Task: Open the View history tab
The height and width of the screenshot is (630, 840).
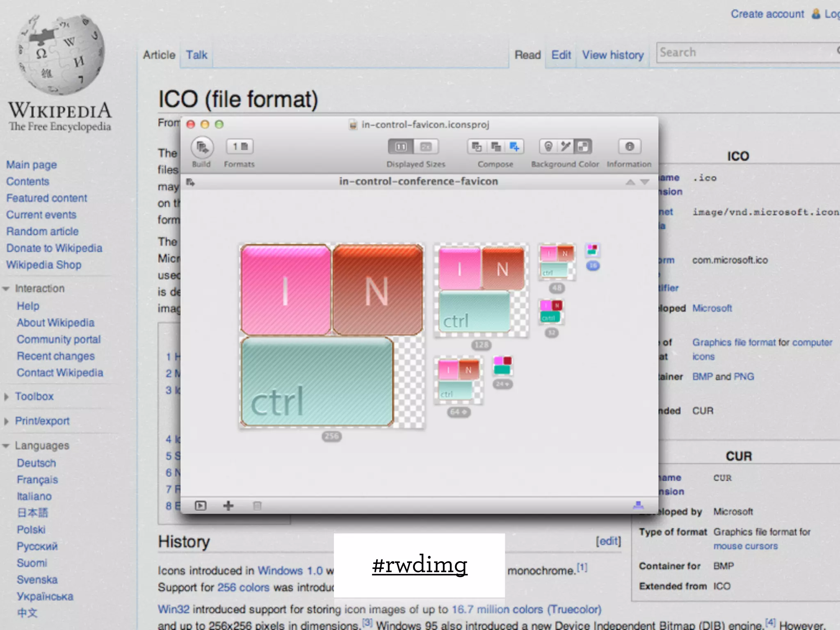Action: [x=613, y=55]
